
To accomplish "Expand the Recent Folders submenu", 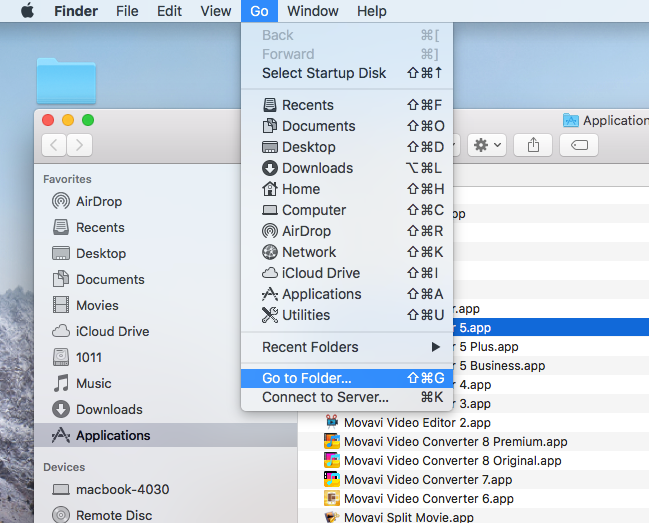I will click(x=347, y=347).
